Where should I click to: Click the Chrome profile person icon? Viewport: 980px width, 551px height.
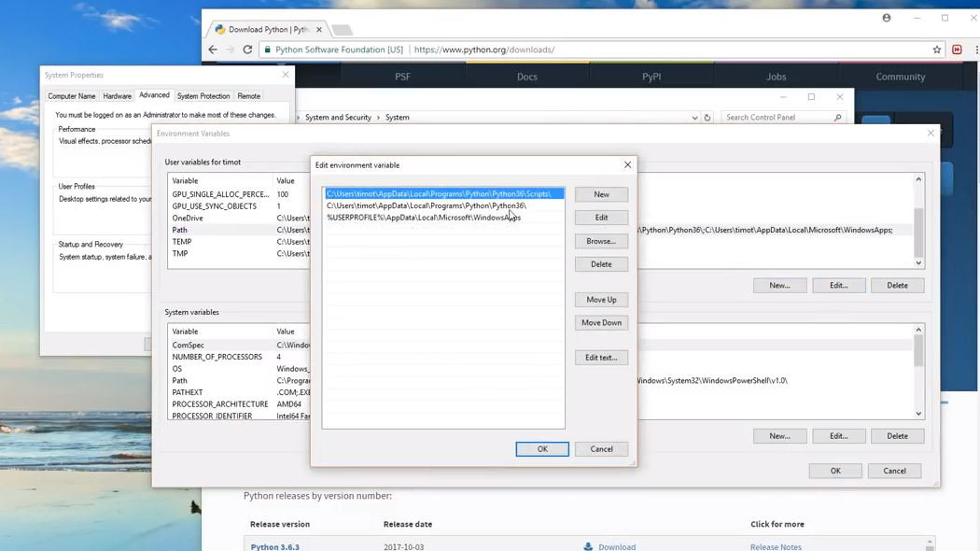[x=886, y=18]
